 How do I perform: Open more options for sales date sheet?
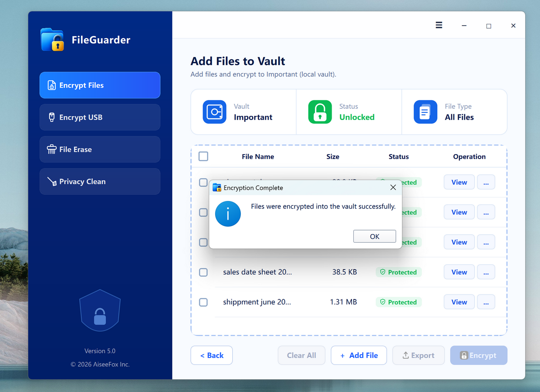pyautogui.click(x=486, y=272)
